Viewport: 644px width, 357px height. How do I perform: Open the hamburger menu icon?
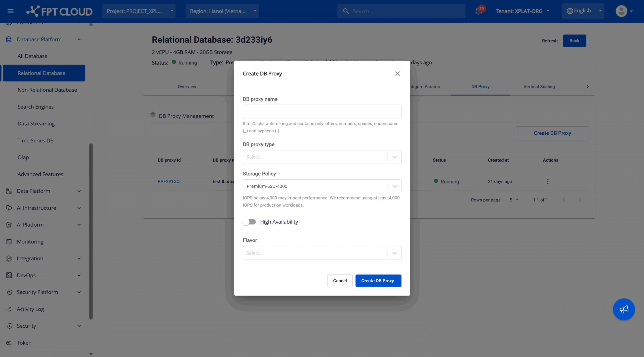point(11,11)
